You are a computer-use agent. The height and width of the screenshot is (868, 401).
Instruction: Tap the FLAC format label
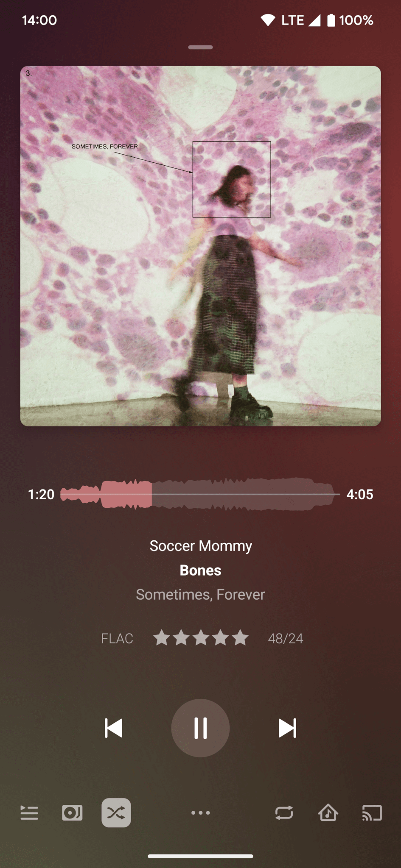117,638
